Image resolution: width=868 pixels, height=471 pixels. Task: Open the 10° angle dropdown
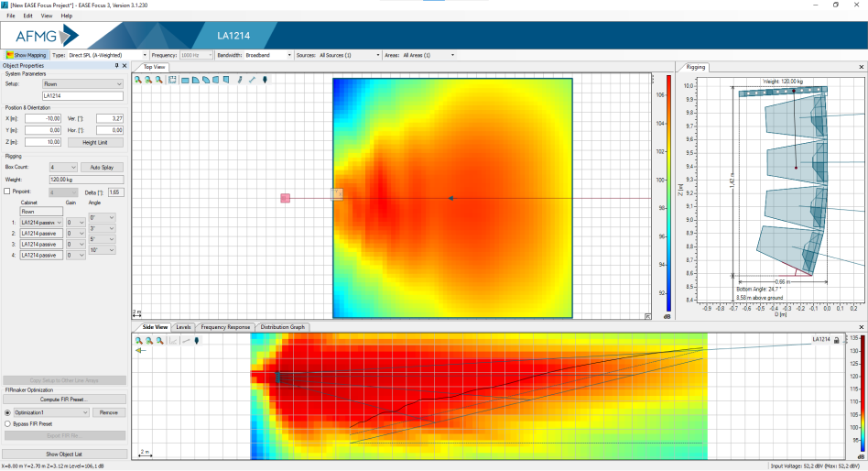103,250
